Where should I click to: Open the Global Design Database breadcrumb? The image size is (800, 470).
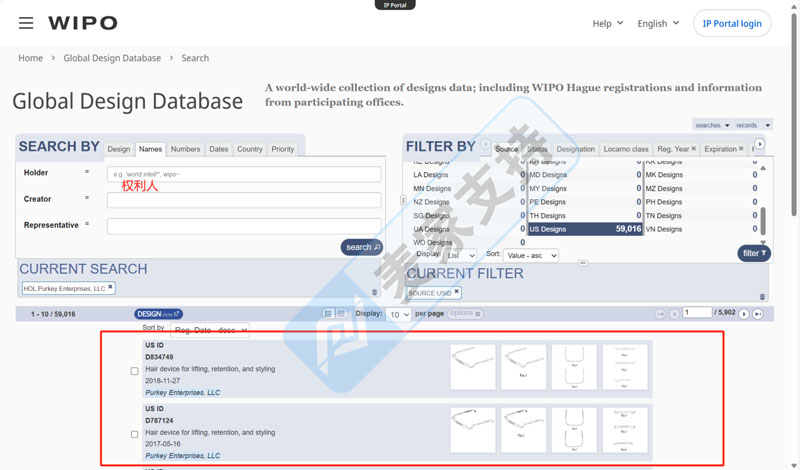coord(112,58)
